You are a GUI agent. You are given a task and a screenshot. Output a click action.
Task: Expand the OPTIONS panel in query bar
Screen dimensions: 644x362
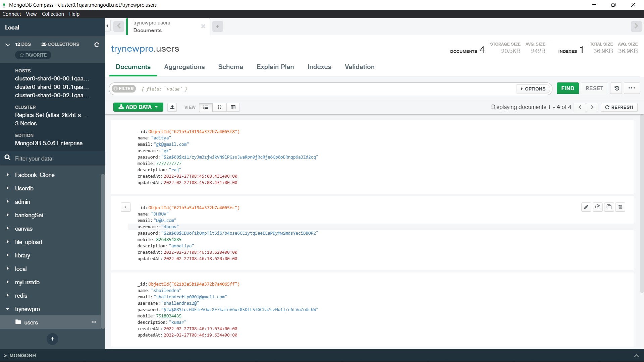(x=533, y=89)
